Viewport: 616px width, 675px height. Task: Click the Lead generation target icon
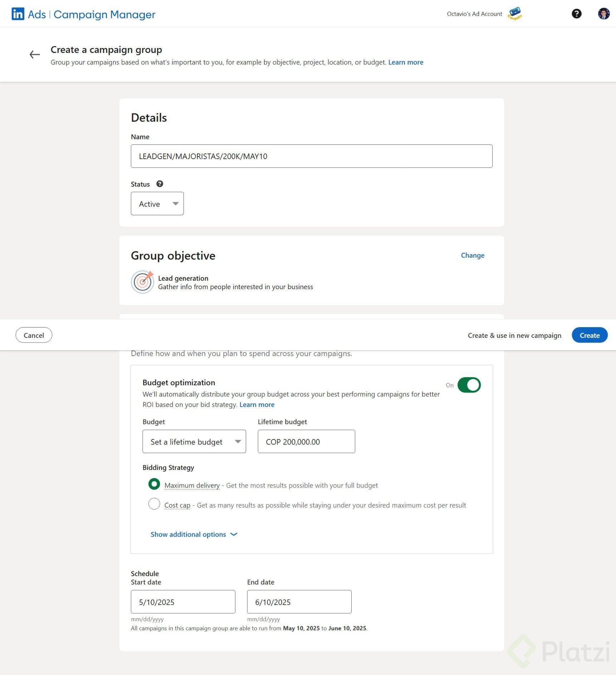tap(143, 282)
